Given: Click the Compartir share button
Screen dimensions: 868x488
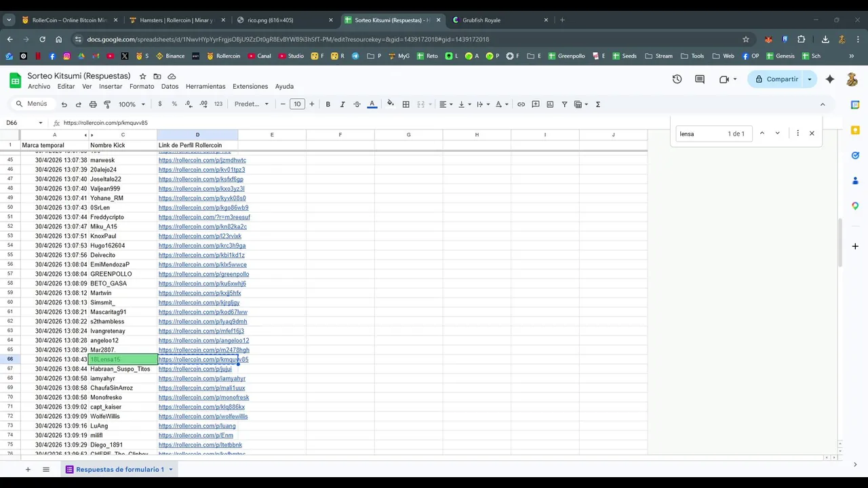Looking at the screenshot, I should (776, 79).
